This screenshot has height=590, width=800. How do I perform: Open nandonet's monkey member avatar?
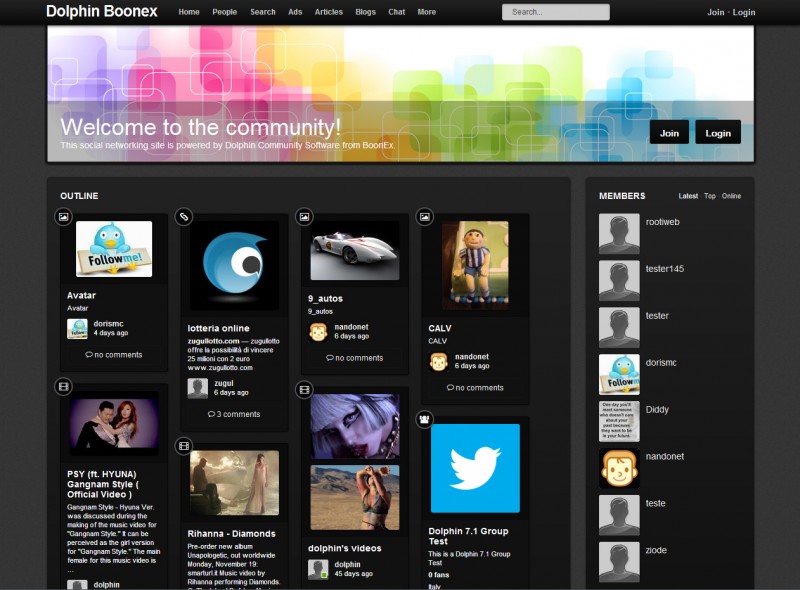[x=619, y=469]
